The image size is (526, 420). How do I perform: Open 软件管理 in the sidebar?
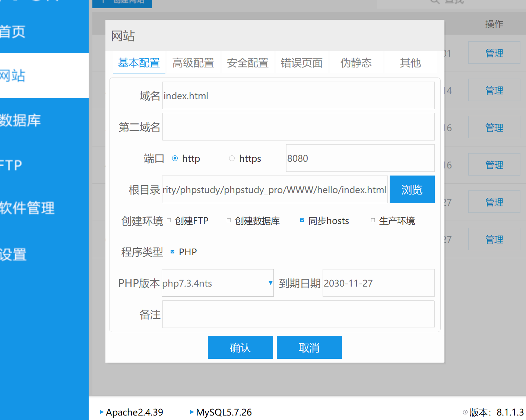pos(44,208)
